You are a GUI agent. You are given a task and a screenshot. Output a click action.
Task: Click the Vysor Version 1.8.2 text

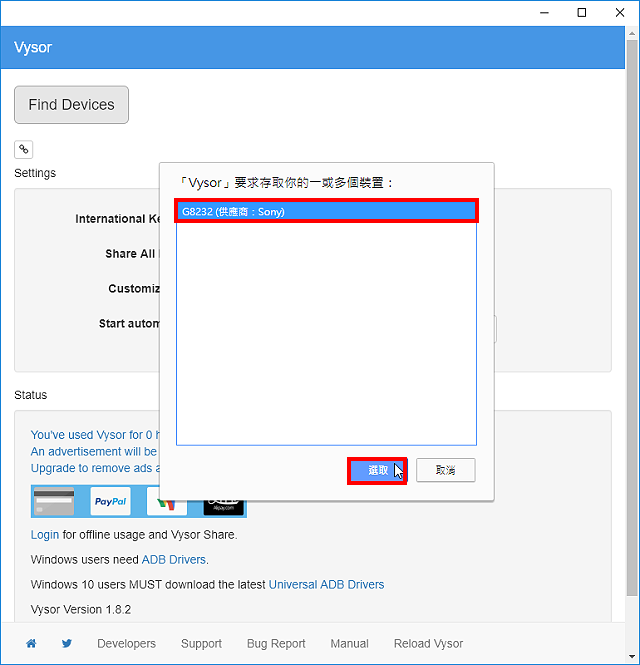point(81,609)
